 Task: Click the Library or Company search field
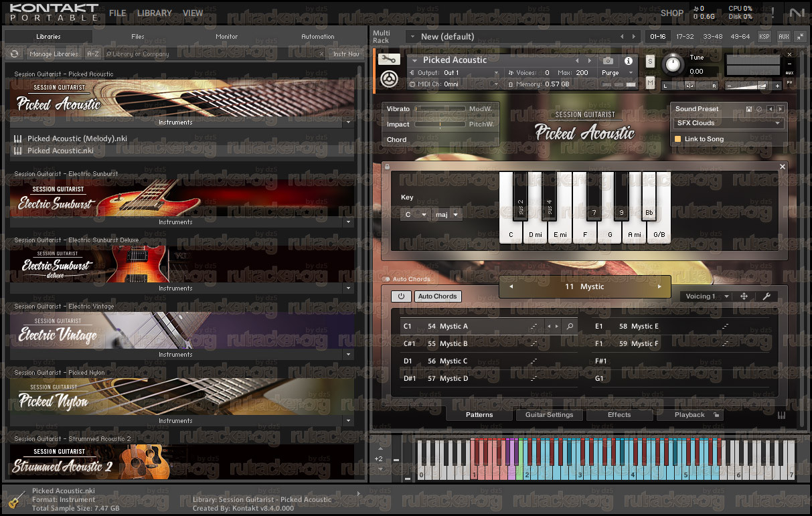point(214,54)
